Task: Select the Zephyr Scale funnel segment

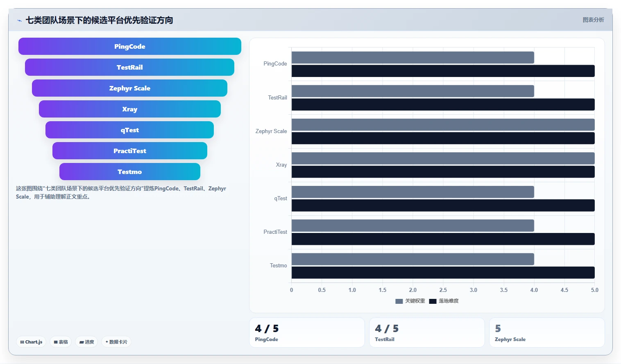Action: [x=129, y=88]
